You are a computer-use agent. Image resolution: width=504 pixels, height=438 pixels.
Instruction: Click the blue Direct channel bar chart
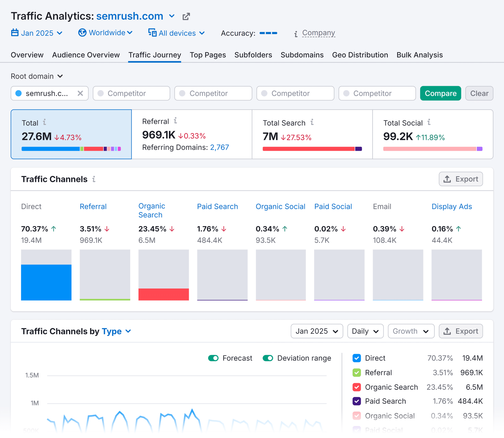(x=46, y=282)
